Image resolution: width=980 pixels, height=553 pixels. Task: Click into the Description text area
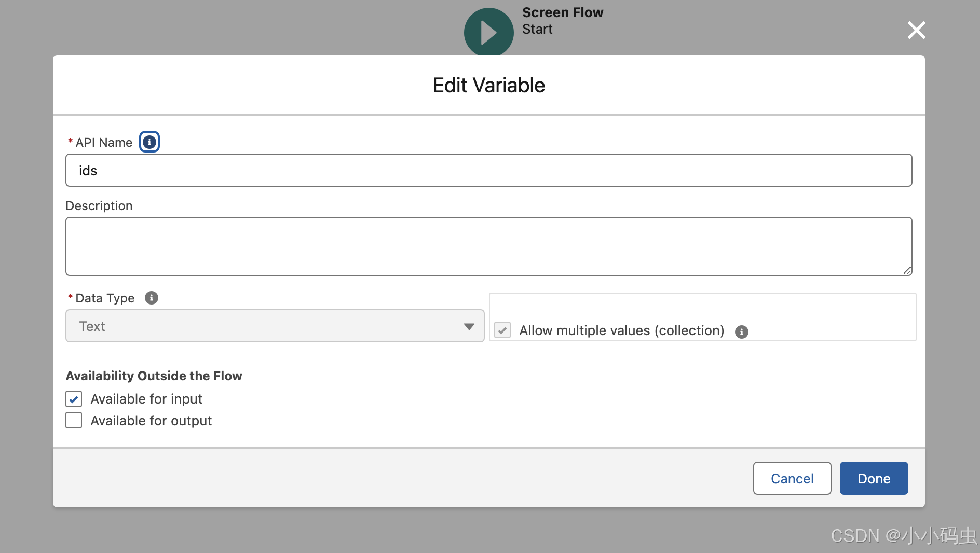pyautogui.click(x=488, y=246)
